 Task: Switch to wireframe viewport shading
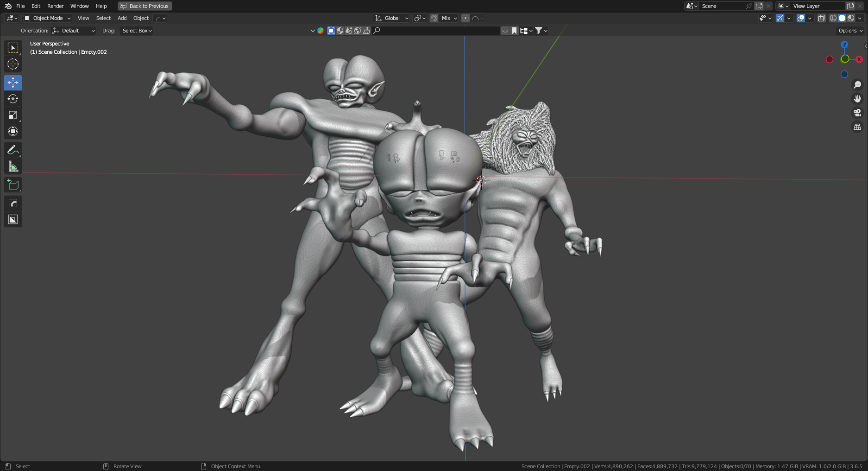[x=833, y=18]
